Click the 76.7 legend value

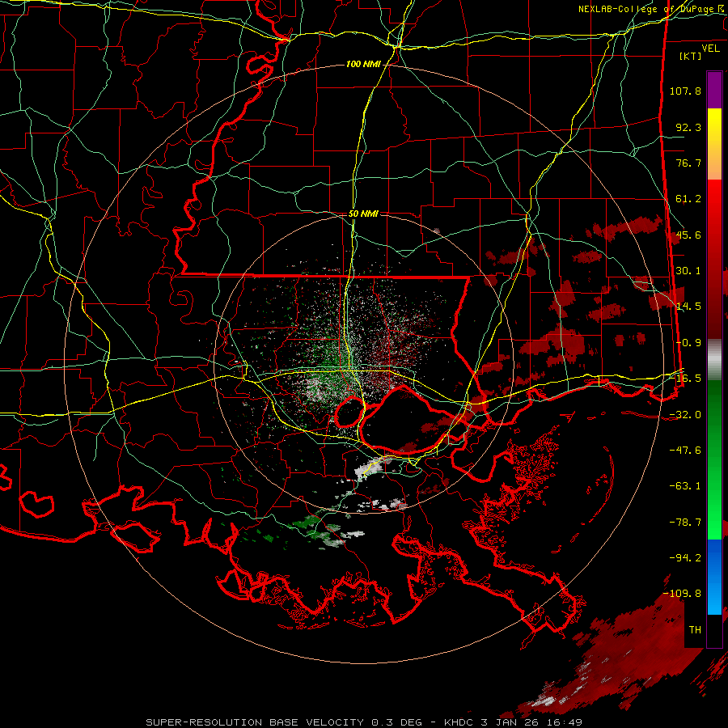(688, 163)
